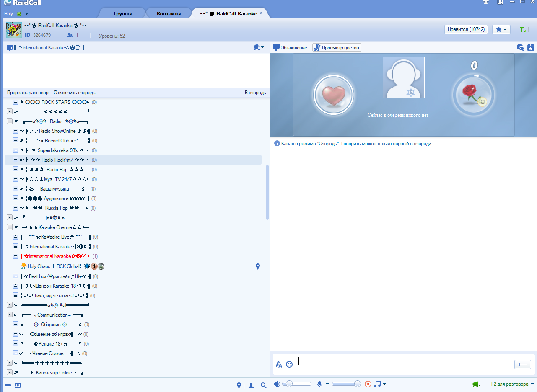
Task: Click the headset badge after Holy Chaos name
Action: tap(87, 266)
